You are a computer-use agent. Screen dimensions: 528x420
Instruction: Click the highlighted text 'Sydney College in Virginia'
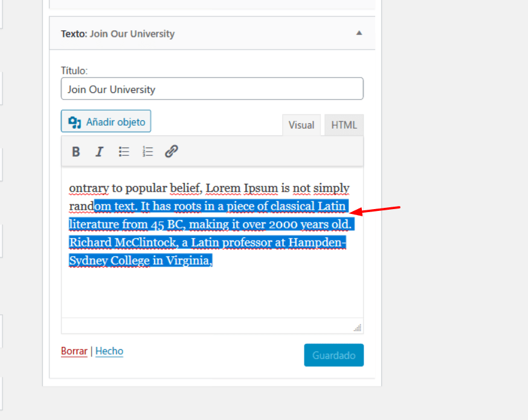(x=139, y=260)
